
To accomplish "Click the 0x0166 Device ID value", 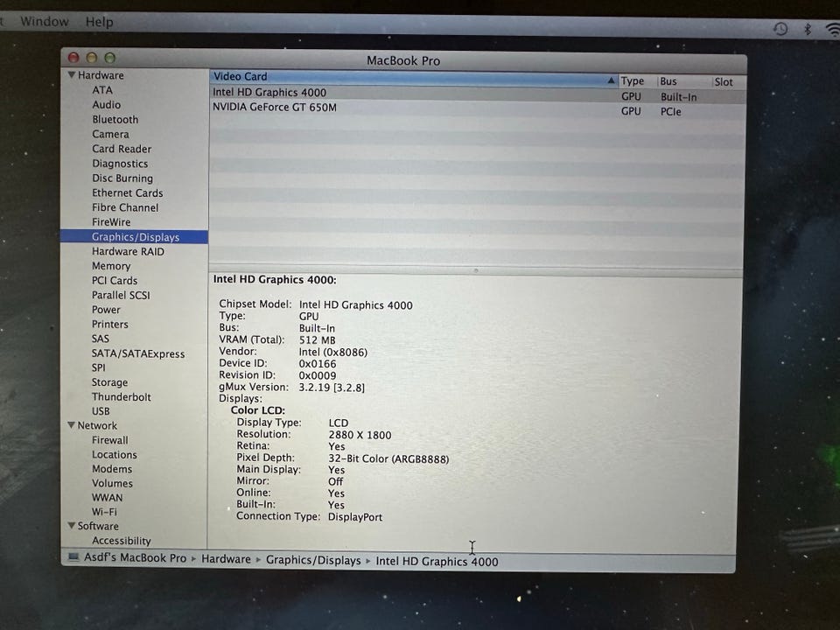I will click(318, 363).
